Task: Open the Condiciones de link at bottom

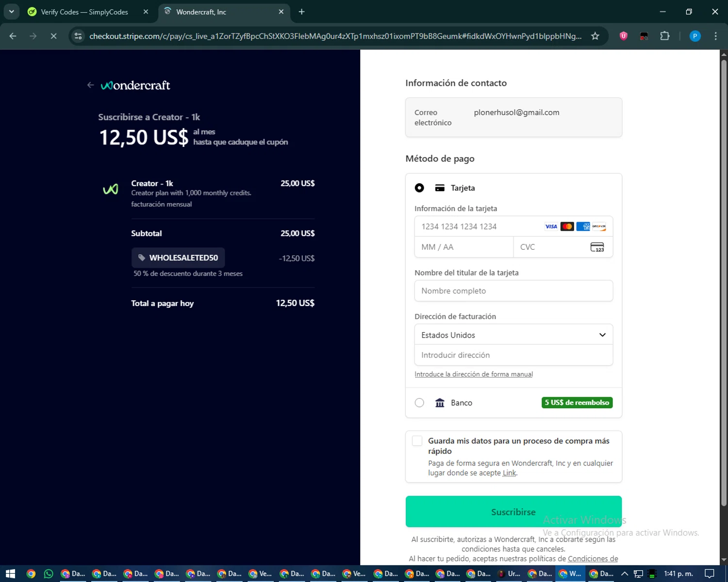Action: (593, 559)
